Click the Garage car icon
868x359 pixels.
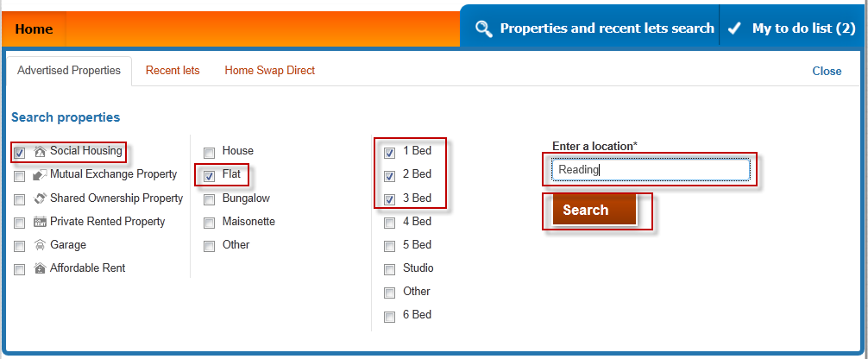(40, 245)
